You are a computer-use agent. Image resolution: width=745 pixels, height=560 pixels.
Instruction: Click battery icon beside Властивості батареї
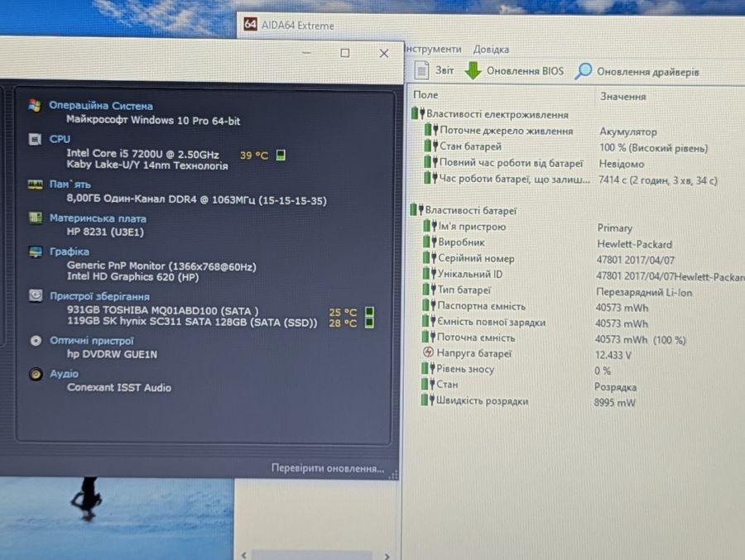pyautogui.click(x=416, y=209)
